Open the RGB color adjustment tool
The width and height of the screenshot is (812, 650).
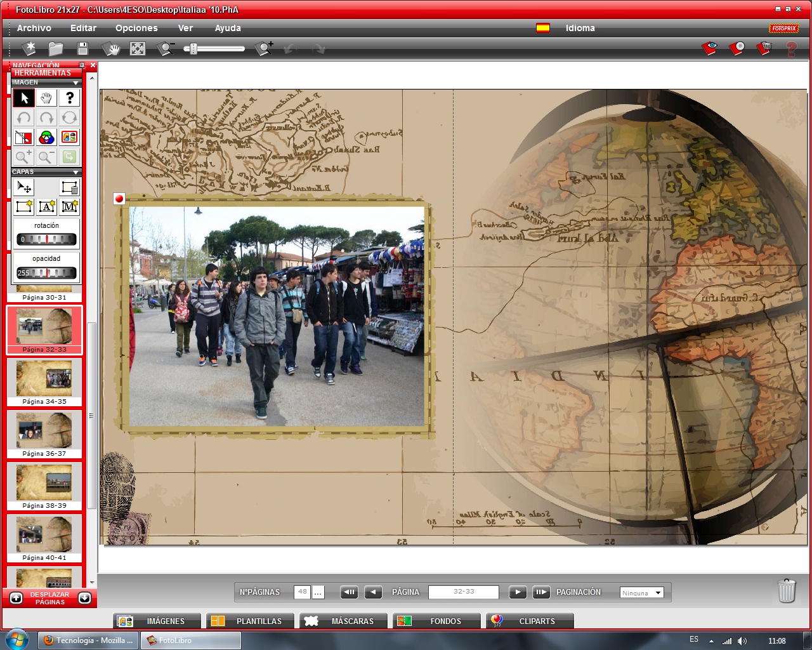(46, 137)
